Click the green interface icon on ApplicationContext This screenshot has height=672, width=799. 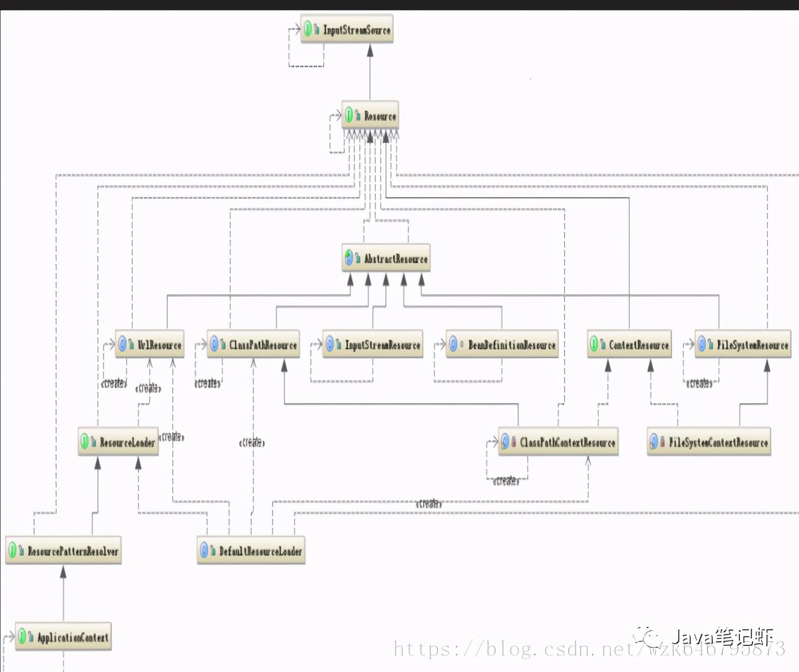(23, 637)
